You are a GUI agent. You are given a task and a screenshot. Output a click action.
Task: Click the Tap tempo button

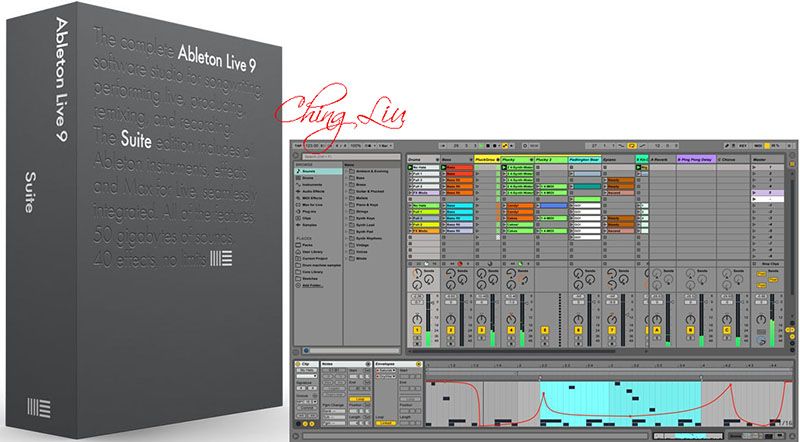[298, 145]
